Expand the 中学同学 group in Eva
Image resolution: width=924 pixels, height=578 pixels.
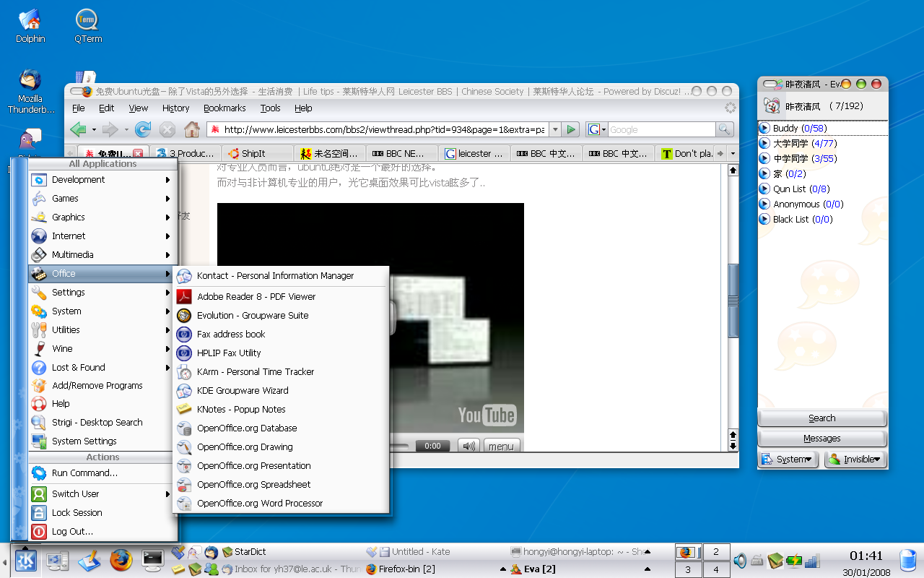tap(765, 158)
